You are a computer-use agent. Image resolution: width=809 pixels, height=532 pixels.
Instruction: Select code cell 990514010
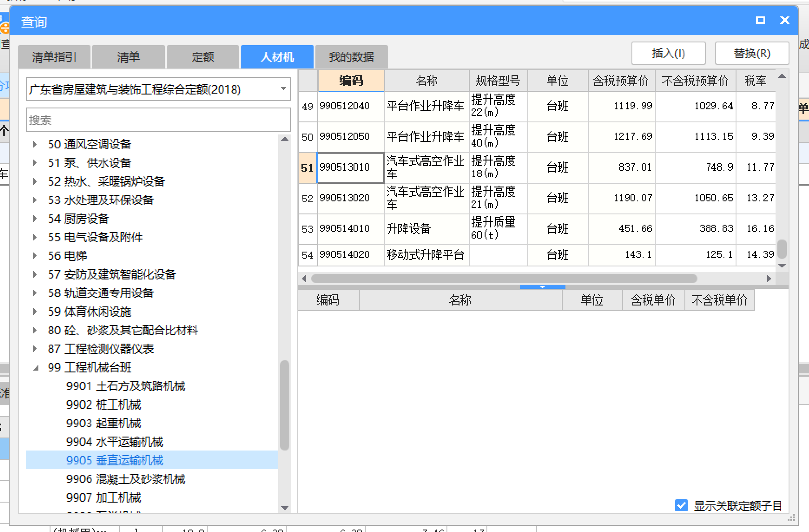click(x=351, y=229)
